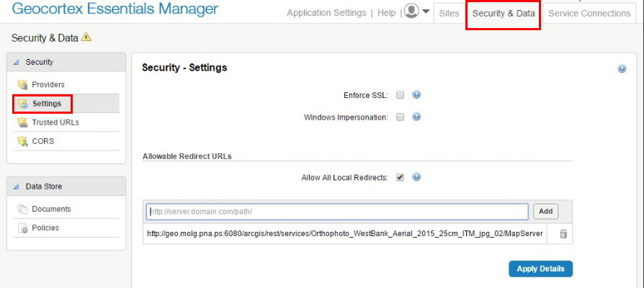Click the Documents pages icon
Viewport: 644px width, 288px height.
pos(22,210)
